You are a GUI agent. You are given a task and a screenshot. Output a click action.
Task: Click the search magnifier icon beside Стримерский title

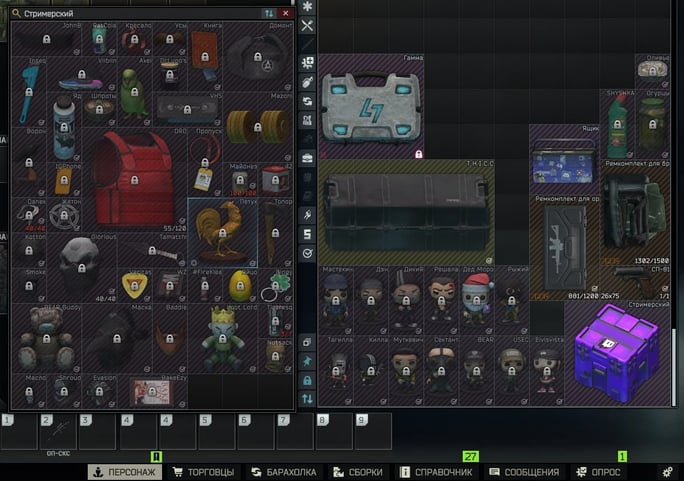point(15,13)
